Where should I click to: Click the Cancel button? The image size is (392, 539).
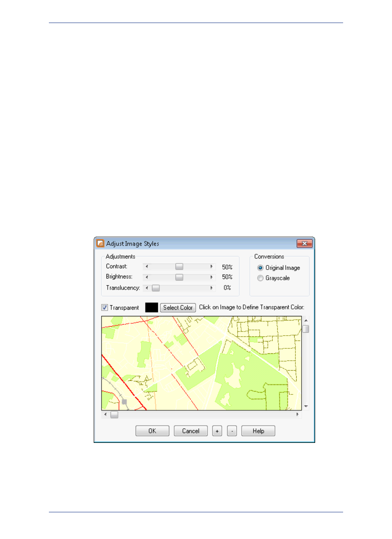tap(191, 431)
